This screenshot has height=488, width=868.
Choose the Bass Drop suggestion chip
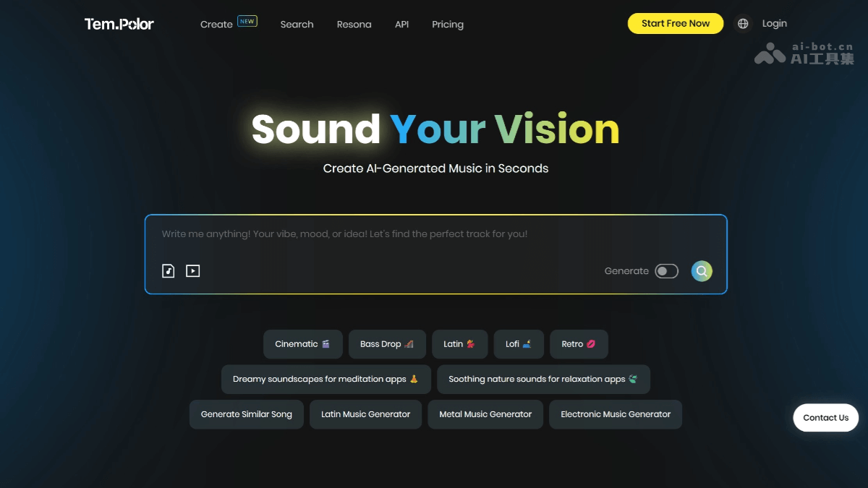[387, 344]
